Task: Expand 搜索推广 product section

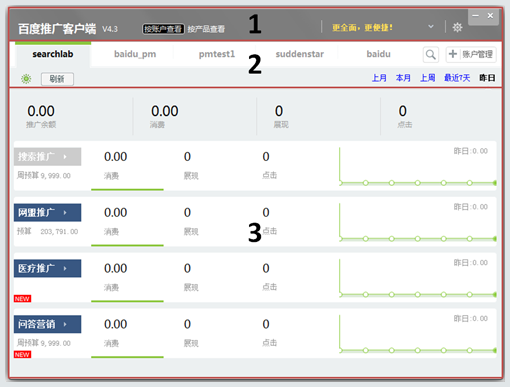Action: 47,157
